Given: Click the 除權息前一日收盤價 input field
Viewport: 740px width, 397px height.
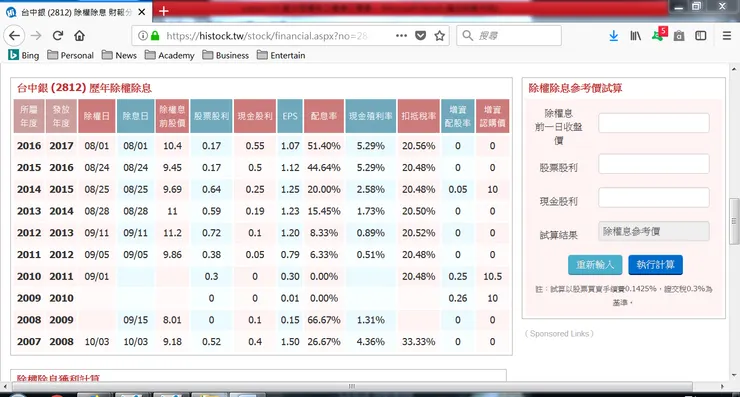Looking at the screenshot, I should 654,123.
